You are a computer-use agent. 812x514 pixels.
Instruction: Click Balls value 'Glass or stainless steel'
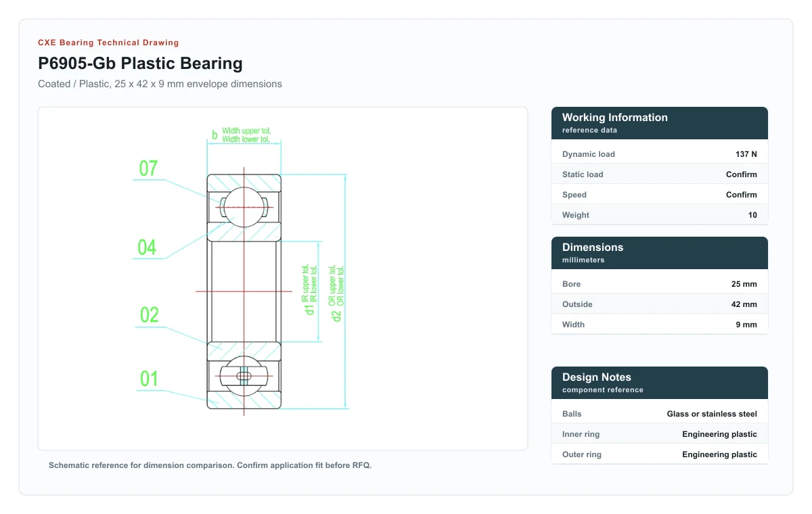[712, 414]
